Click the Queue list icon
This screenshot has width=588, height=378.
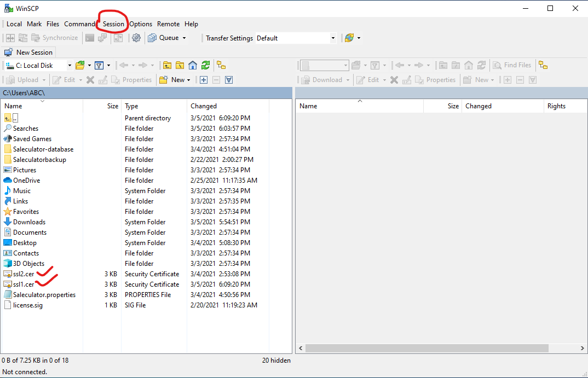coord(152,38)
